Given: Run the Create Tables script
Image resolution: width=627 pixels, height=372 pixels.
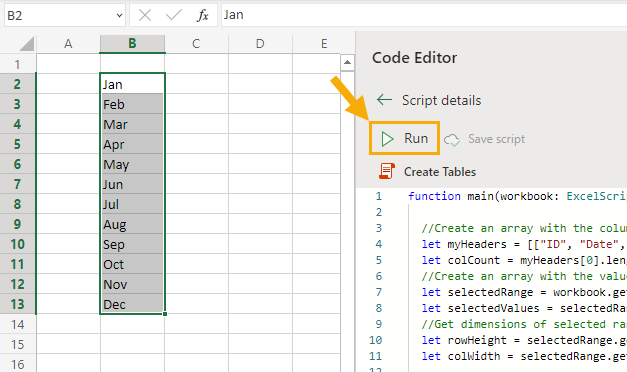Looking at the screenshot, I should tap(404, 138).
